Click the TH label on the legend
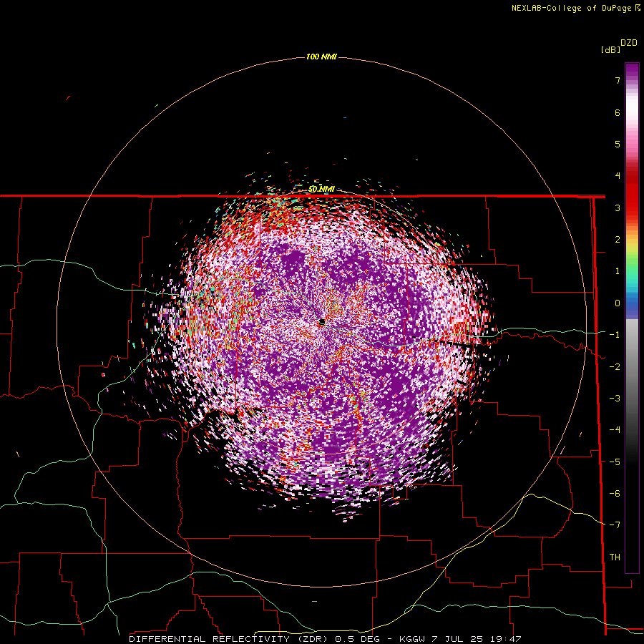The width and height of the screenshot is (644, 644). point(615,557)
